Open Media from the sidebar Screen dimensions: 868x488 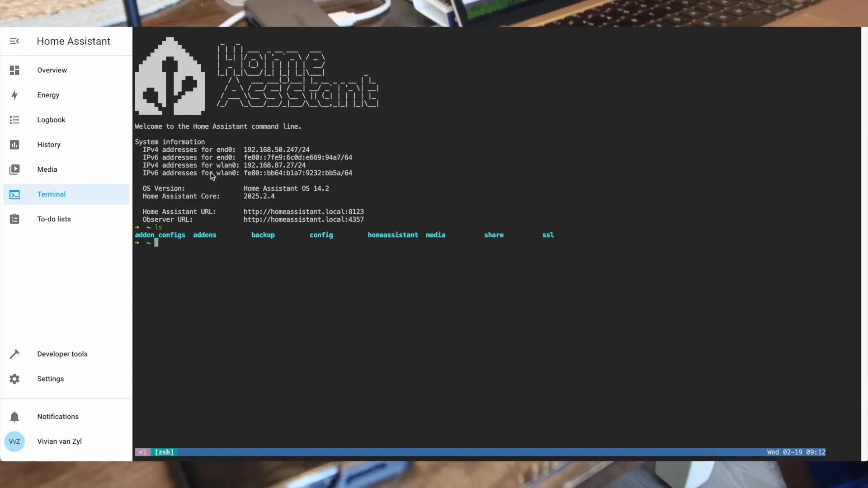click(66, 169)
